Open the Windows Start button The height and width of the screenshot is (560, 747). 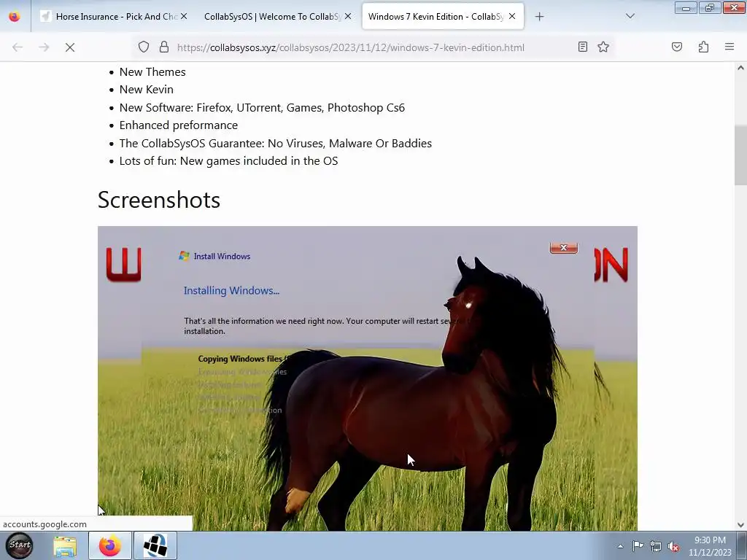pos(20,545)
